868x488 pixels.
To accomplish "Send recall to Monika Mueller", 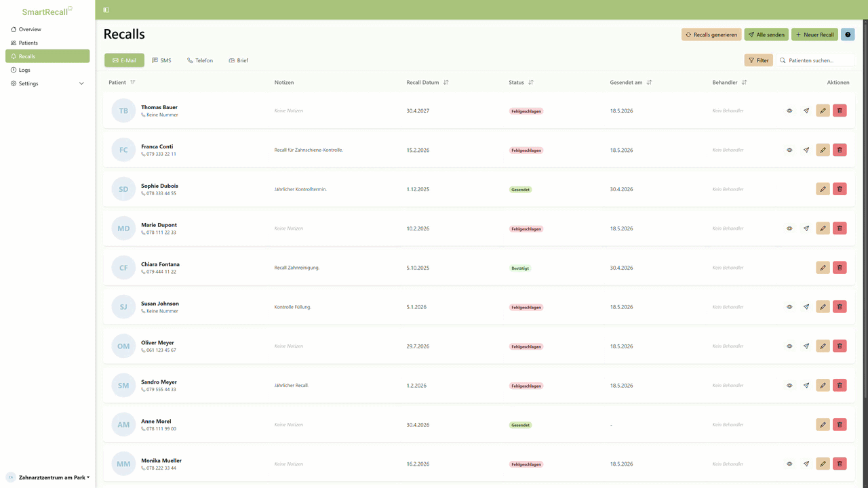I will pos(806,464).
